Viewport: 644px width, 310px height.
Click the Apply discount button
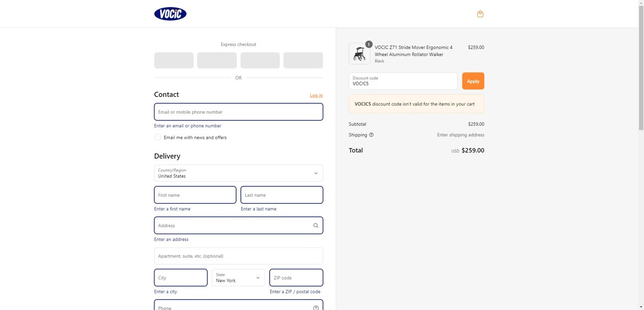pyautogui.click(x=473, y=81)
